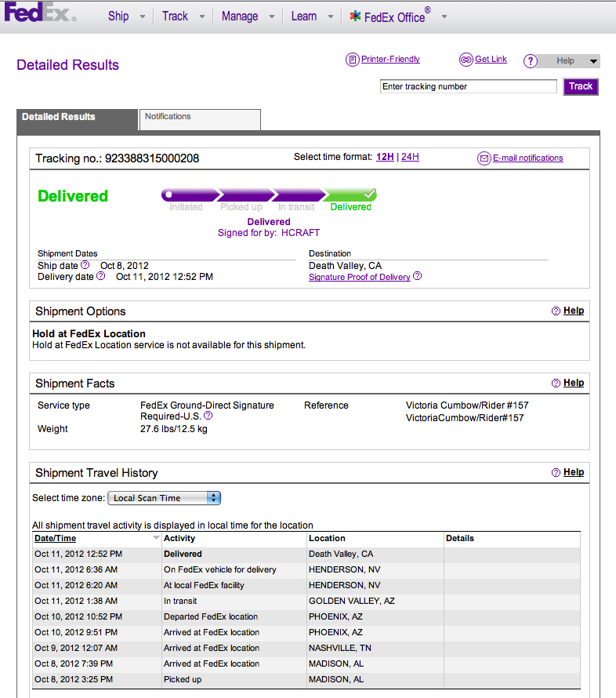Click the FedEx logo
The width and height of the screenshot is (616, 698).
point(40,14)
